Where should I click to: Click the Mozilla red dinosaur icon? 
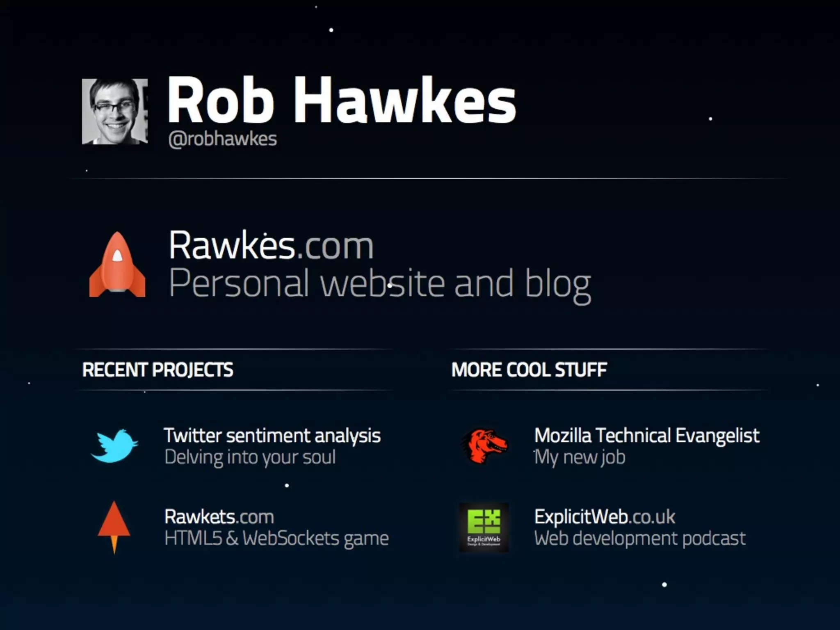485,446
